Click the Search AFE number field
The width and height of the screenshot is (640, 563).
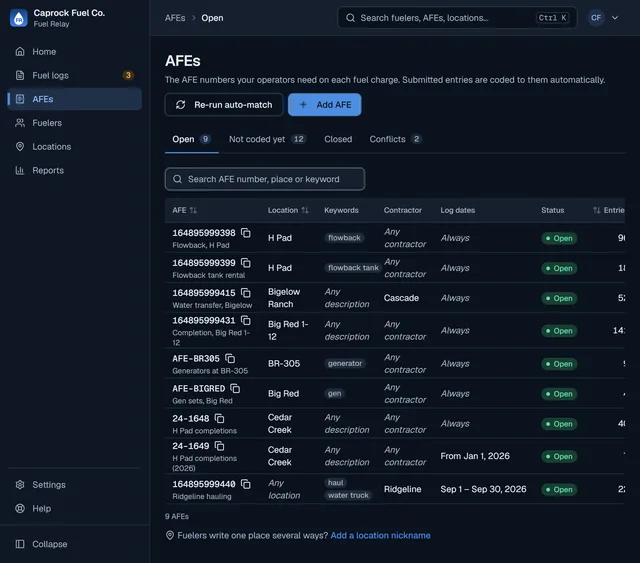pyautogui.click(x=265, y=179)
